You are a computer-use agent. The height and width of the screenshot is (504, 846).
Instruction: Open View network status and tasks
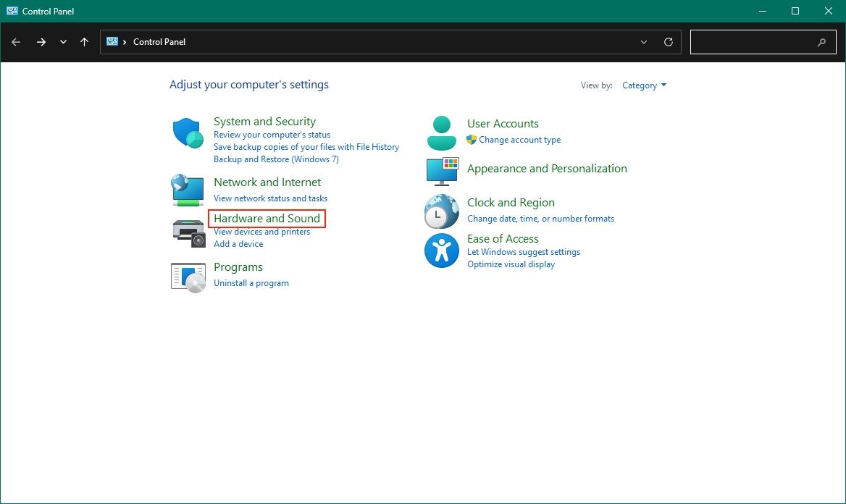(x=270, y=198)
